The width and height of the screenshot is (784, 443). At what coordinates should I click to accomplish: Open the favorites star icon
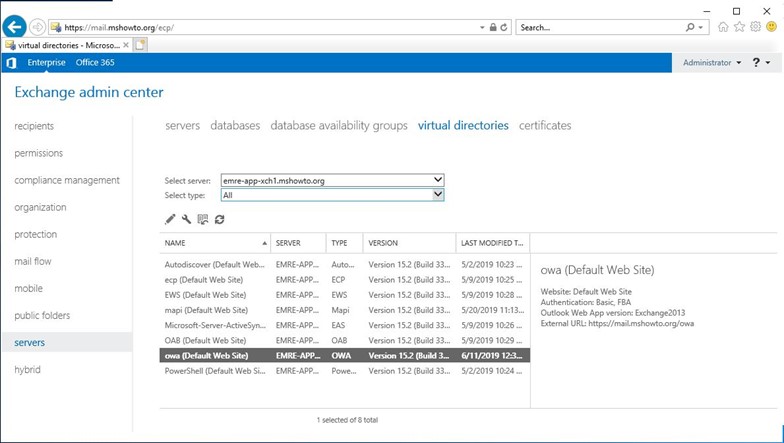[x=740, y=27]
